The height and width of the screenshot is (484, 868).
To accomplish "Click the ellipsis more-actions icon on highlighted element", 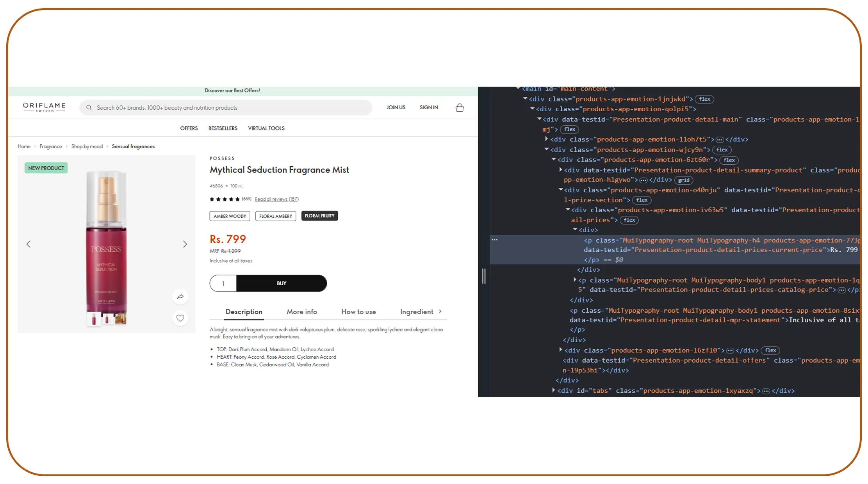I will pyautogui.click(x=494, y=239).
